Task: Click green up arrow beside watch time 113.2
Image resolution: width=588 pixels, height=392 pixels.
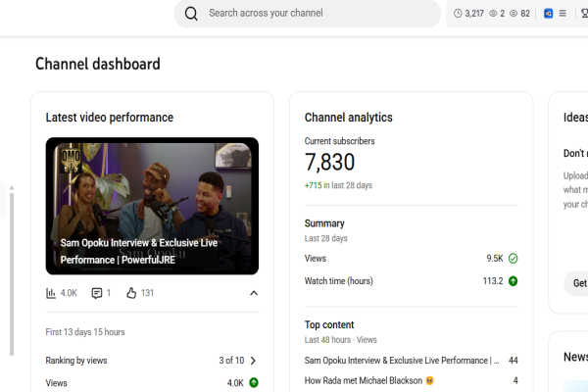Action: [x=513, y=281]
